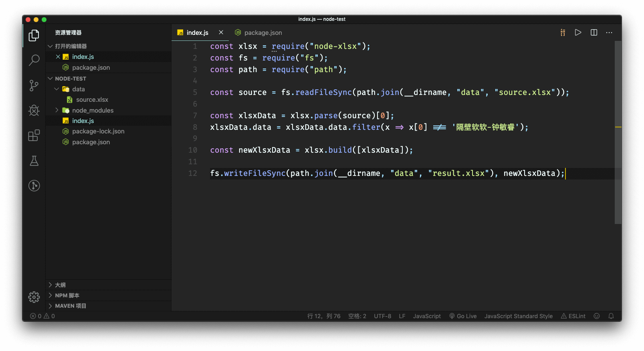Click readFileSync in line 5
Screen dimensions: 644x351
pyautogui.click(x=323, y=92)
